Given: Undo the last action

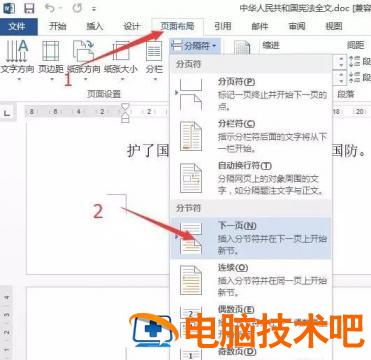Looking at the screenshot, I should [x=50, y=8].
